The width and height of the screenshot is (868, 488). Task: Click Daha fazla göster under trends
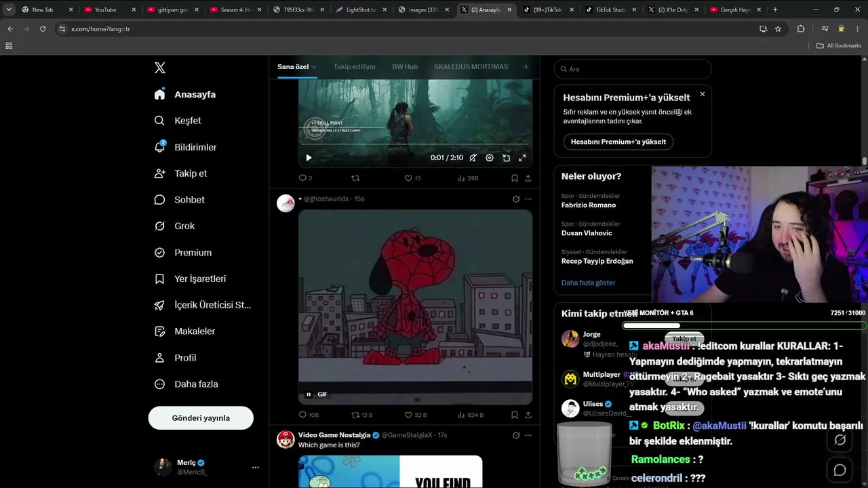click(x=588, y=283)
